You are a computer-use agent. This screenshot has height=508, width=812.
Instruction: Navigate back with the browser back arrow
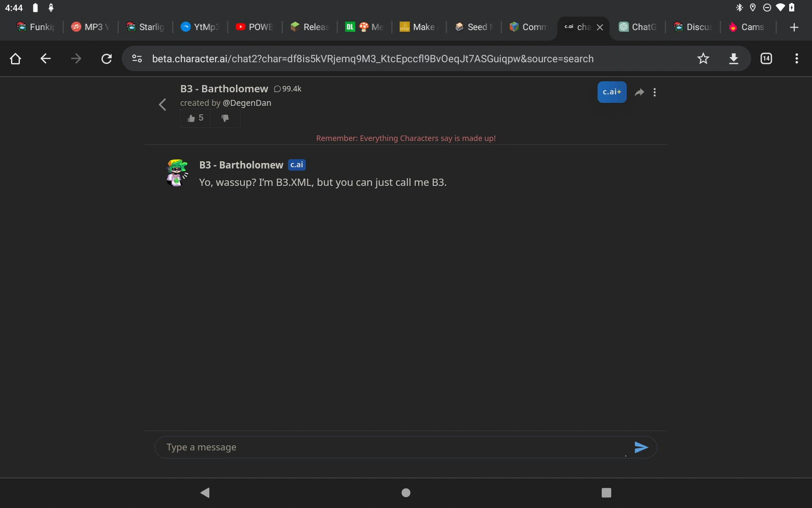[x=46, y=58]
